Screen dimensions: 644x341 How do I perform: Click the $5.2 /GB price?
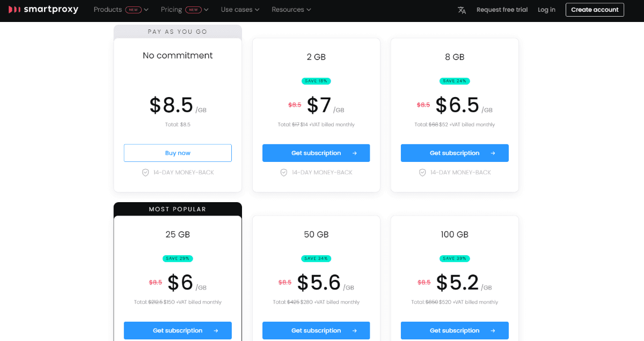pyautogui.click(x=464, y=283)
